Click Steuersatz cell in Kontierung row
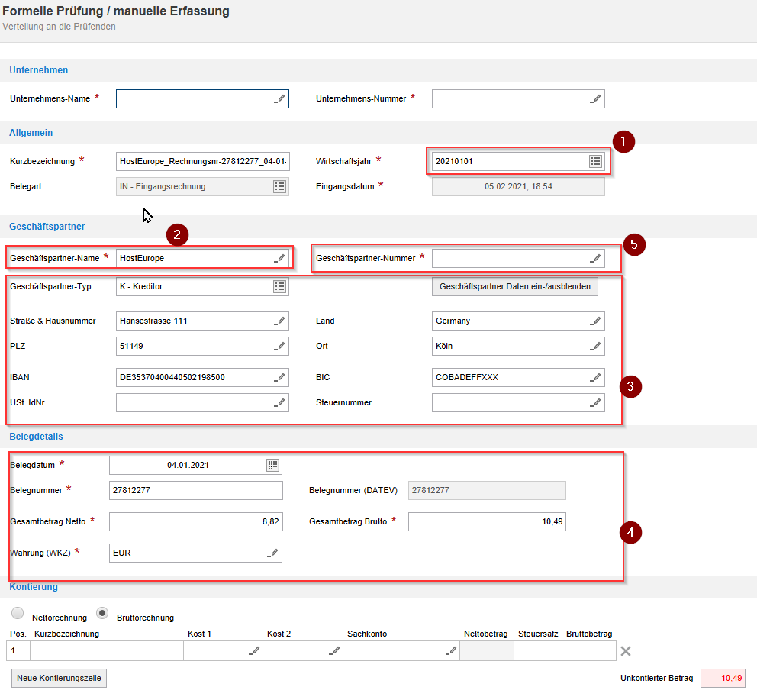This screenshot has width=757, height=700. (538, 651)
